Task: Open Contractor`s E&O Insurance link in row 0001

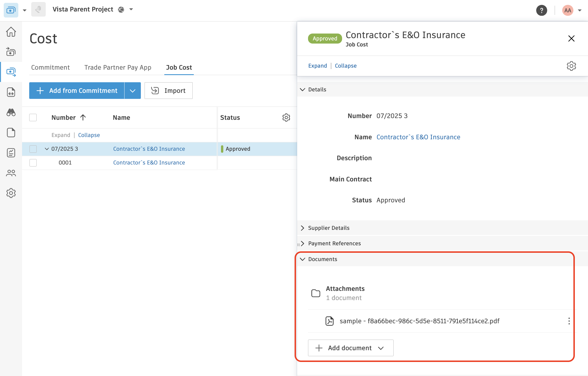Action: (x=149, y=162)
